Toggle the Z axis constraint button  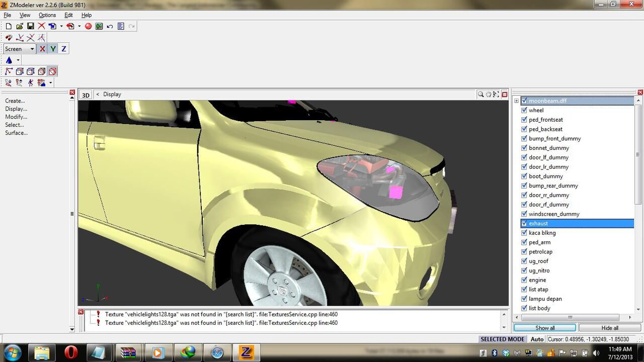[x=63, y=49]
